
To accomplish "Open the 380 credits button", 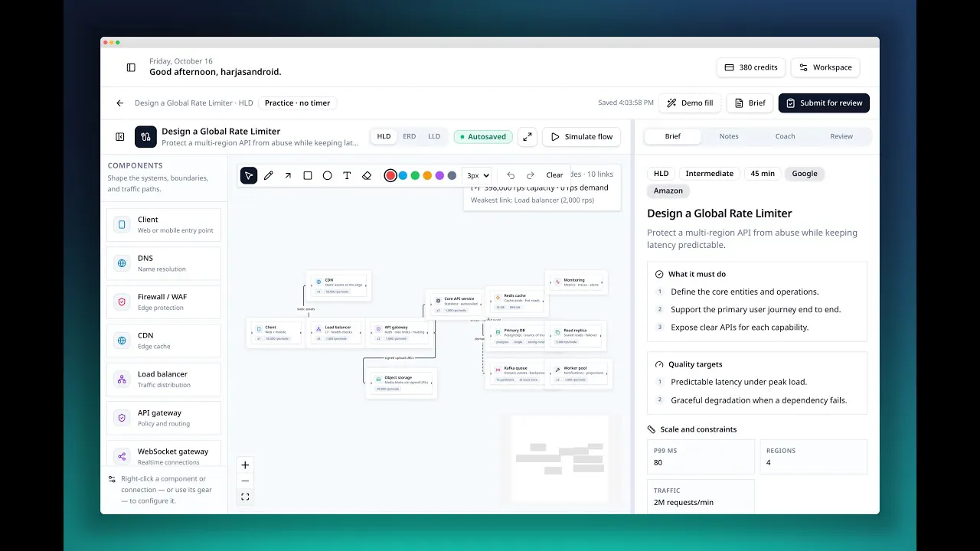I will pos(751,67).
